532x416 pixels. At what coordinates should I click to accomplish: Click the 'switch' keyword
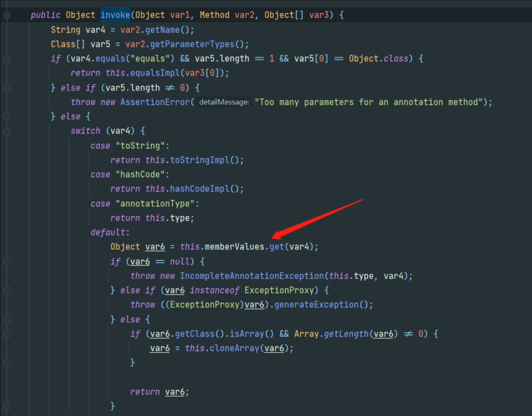pos(85,131)
